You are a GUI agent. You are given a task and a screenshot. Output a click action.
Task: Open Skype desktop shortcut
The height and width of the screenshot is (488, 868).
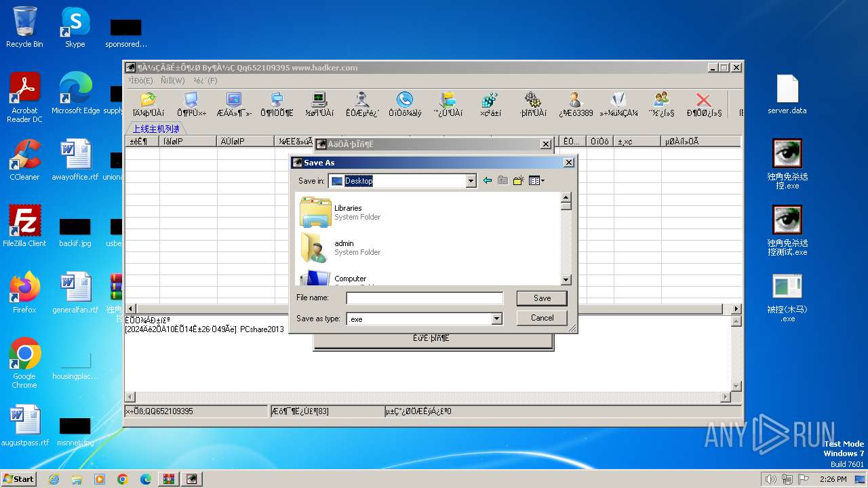tap(75, 28)
